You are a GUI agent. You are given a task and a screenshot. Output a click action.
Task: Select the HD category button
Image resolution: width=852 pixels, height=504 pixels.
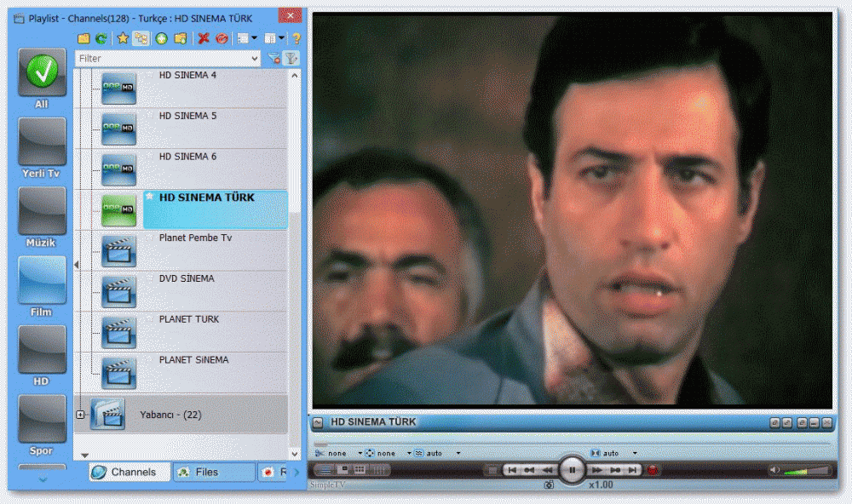(42, 356)
